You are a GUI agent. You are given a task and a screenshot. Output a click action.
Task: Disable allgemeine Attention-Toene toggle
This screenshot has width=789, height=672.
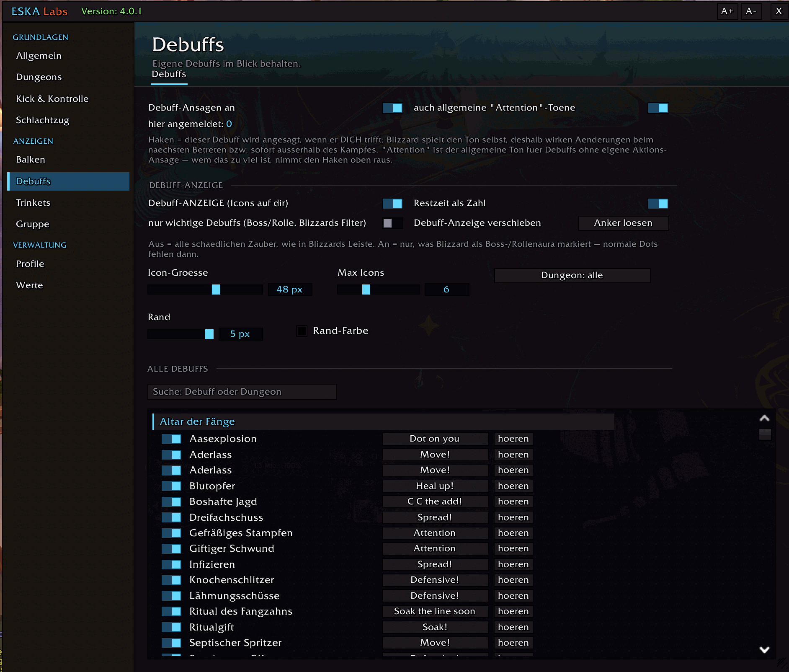tap(658, 108)
